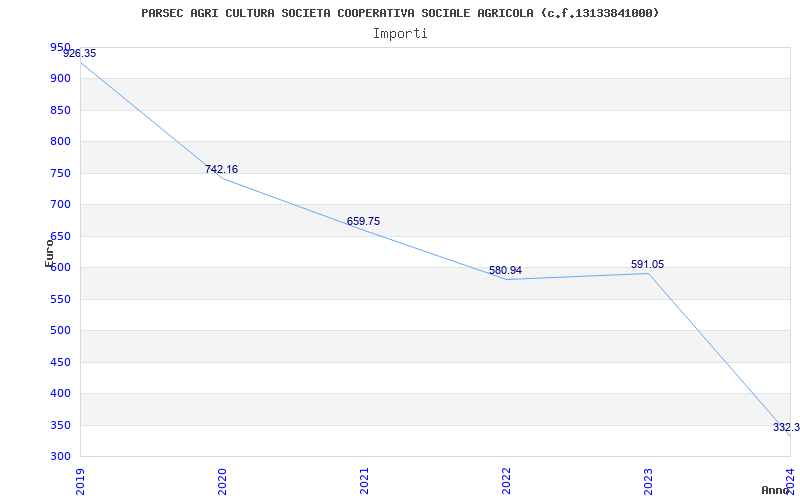The image size is (800, 500).
Task: Click the 750 y-axis tick label
Action: (60, 173)
